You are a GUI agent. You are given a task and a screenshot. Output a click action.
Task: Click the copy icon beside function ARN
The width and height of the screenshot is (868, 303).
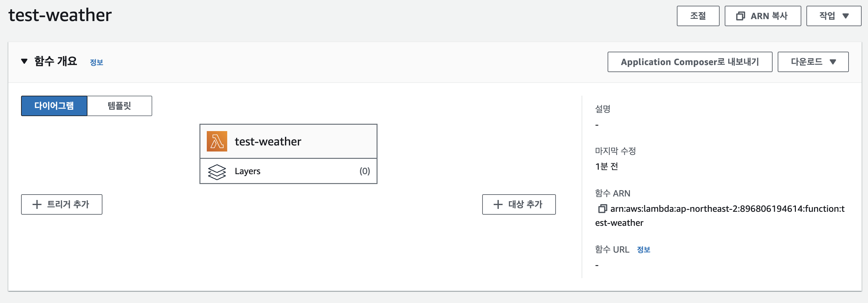(602, 209)
